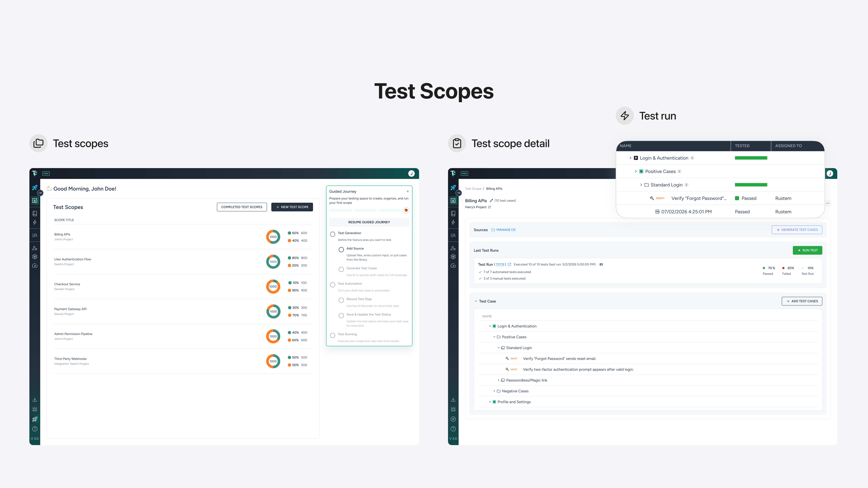Click MANAGE (3) sources link
868x488 pixels.
point(503,230)
